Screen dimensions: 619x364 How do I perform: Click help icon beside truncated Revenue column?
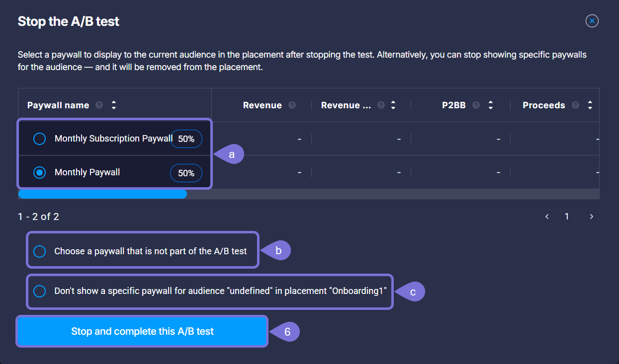[x=381, y=105]
